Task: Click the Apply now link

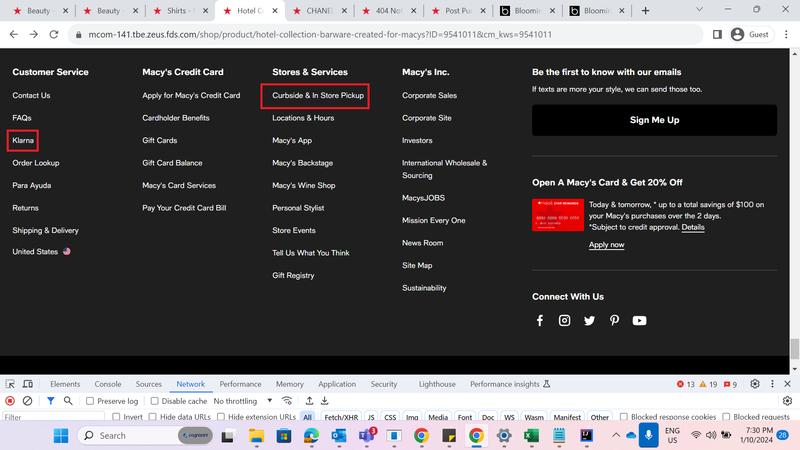Action: (x=606, y=245)
